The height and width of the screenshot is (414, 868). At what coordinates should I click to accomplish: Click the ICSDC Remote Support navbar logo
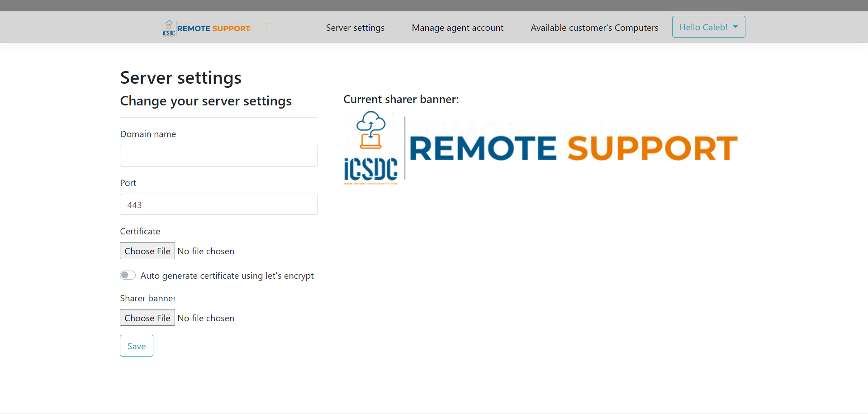tap(207, 28)
